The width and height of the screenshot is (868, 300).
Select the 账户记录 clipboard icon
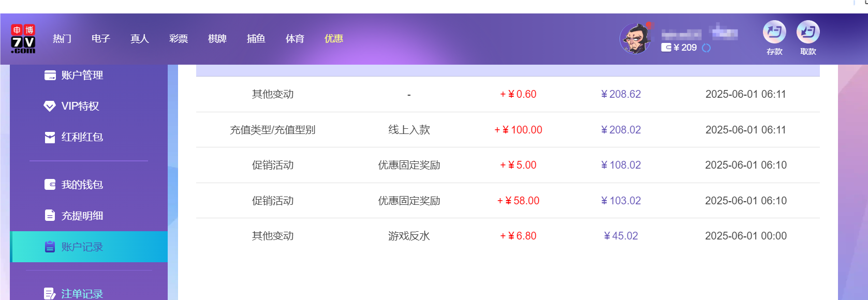49,247
